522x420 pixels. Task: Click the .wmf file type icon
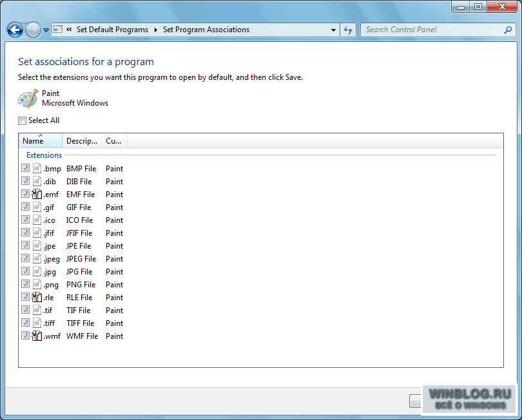pyautogui.click(x=37, y=336)
